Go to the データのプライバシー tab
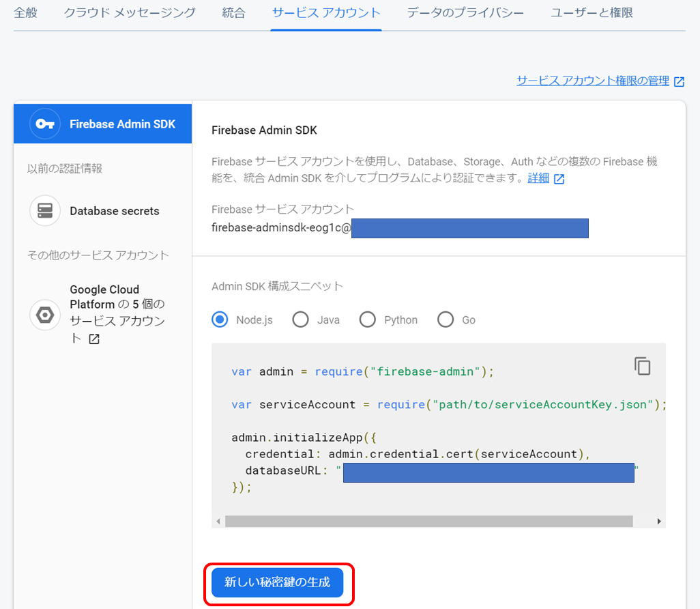The image size is (700, 609). pos(465,12)
